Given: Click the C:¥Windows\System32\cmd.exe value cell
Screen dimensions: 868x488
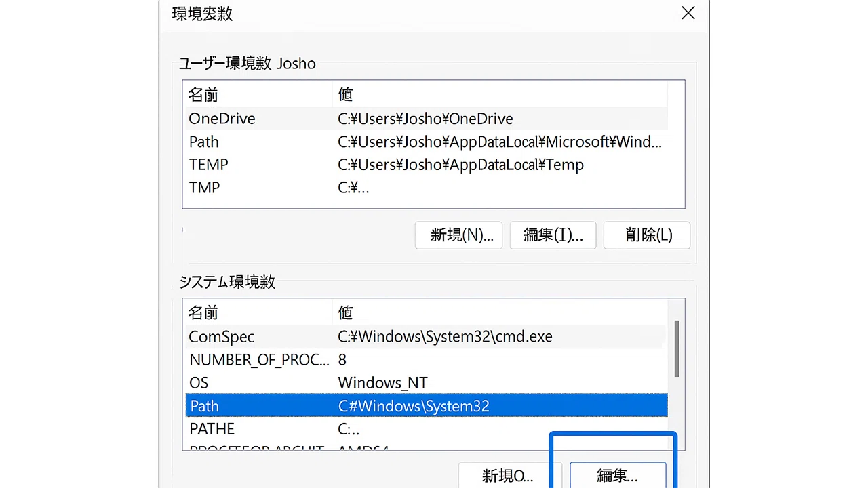Looking at the screenshot, I should tap(445, 337).
